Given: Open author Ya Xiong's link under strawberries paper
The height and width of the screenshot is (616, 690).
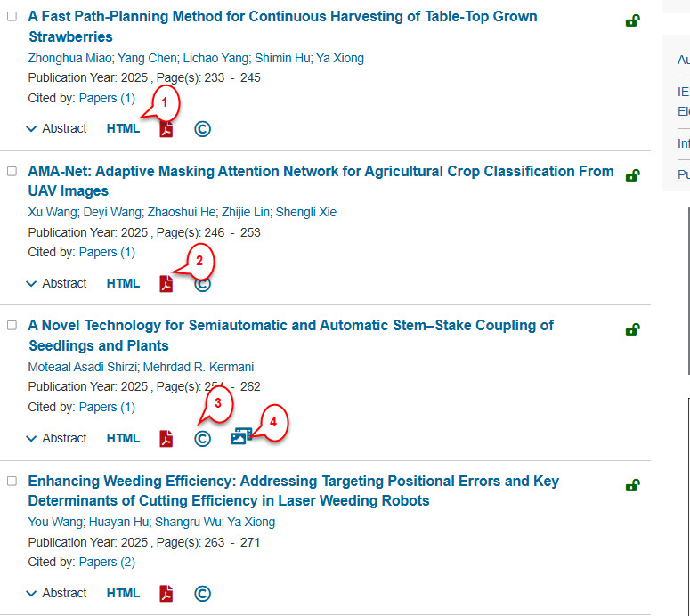Looking at the screenshot, I should click(340, 58).
